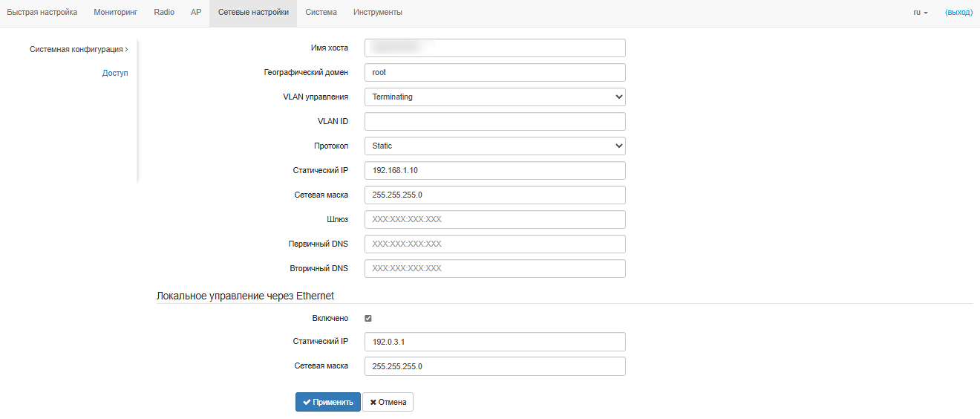Switch to the Мониторинг tab

(115, 13)
